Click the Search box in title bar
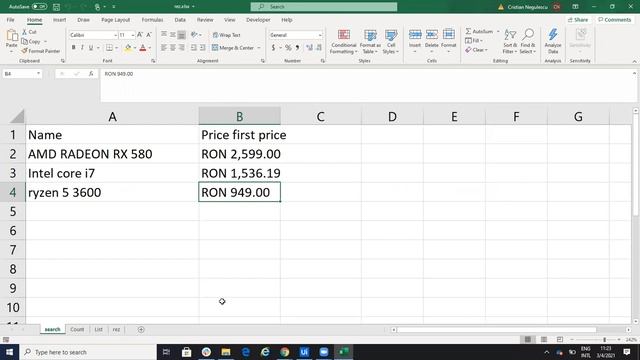This screenshot has width=640, height=360. point(324,7)
